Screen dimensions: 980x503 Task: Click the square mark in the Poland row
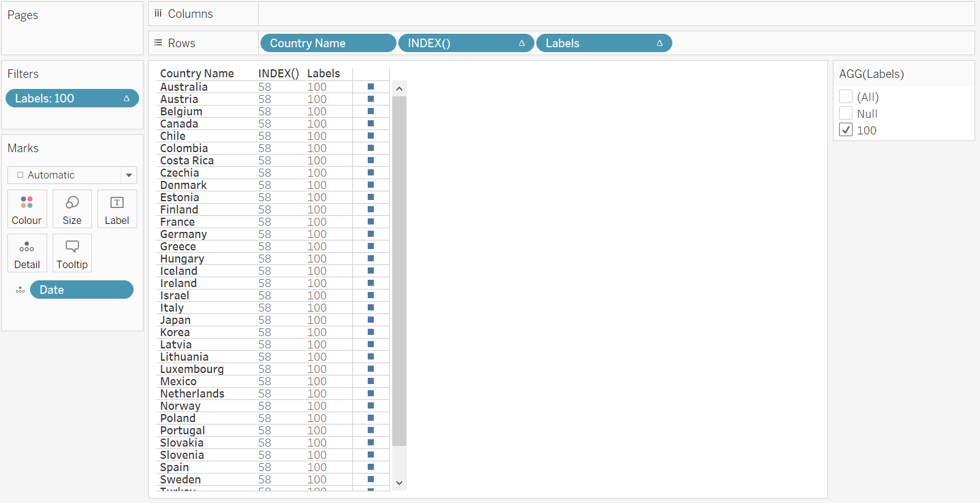[371, 418]
